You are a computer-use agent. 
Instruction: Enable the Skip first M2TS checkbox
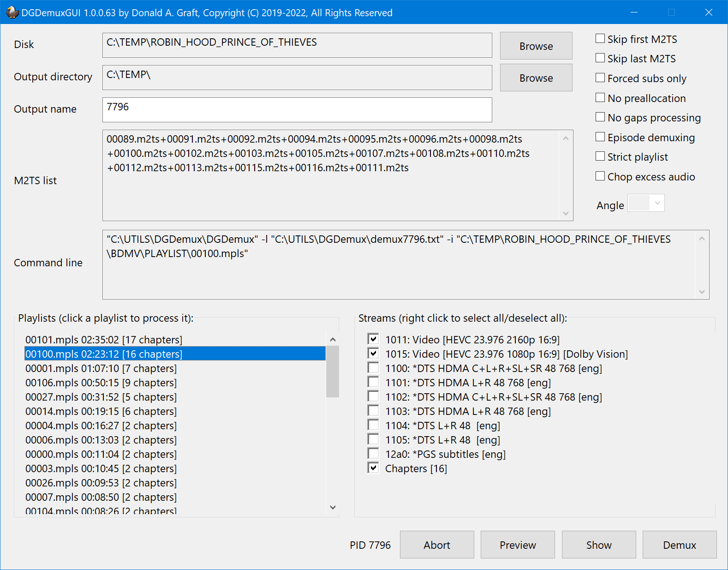tap(600, 39)
